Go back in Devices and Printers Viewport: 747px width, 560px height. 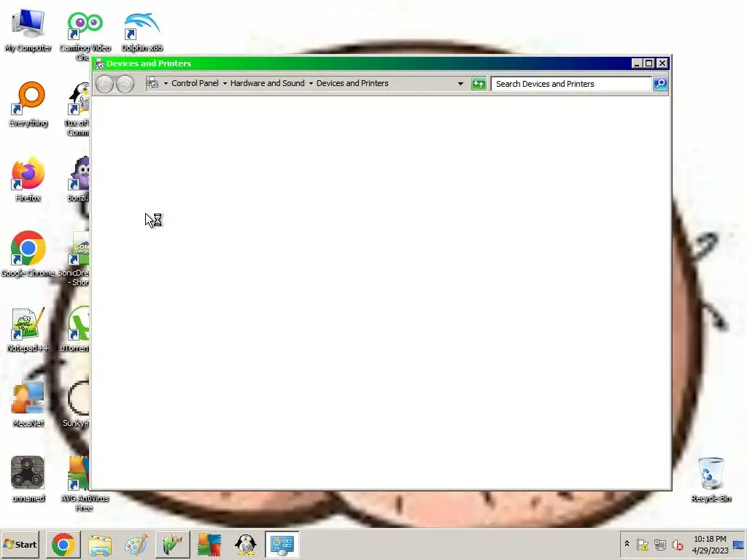click(x=105, y=84)
